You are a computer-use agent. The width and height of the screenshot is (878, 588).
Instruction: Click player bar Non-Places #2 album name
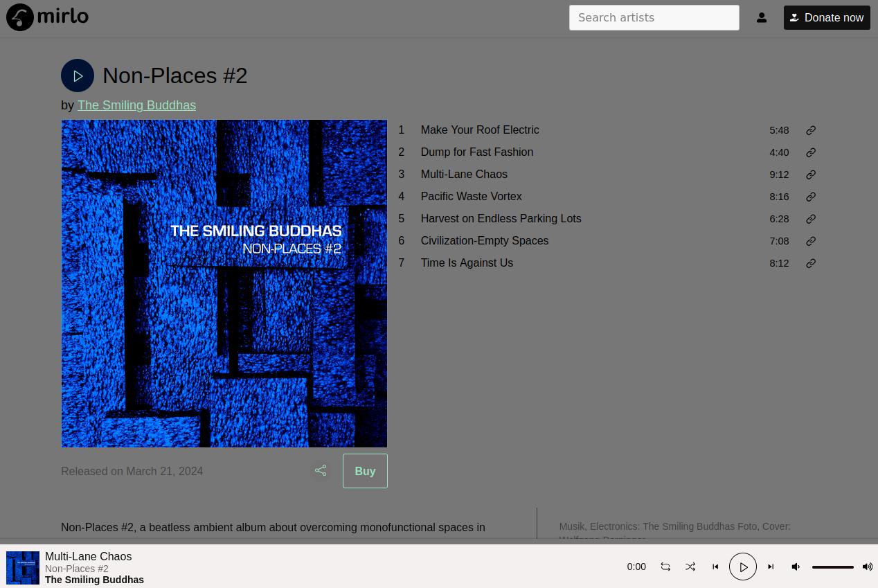coord(77,569)
